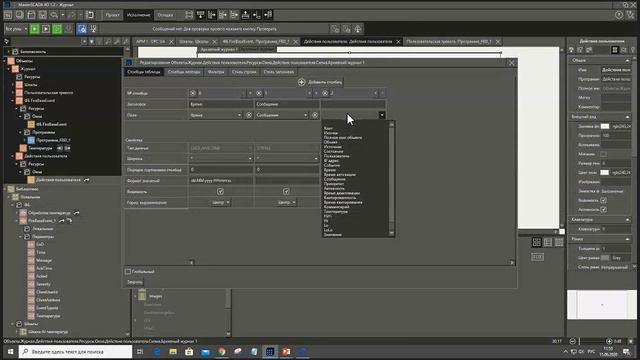Viewport: 640px width, 360px height.
Task: Open the Фильтры tab
Action: [x=216, y=72]
